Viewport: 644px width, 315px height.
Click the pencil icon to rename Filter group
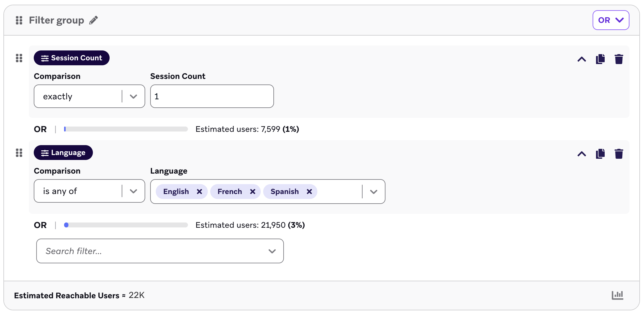[x=94, y=20]
